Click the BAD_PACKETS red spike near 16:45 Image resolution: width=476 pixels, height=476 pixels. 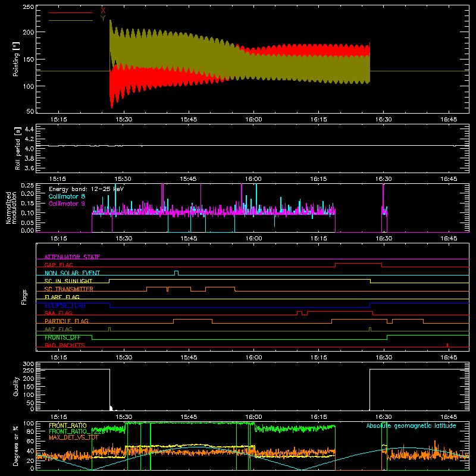(447, 345)
